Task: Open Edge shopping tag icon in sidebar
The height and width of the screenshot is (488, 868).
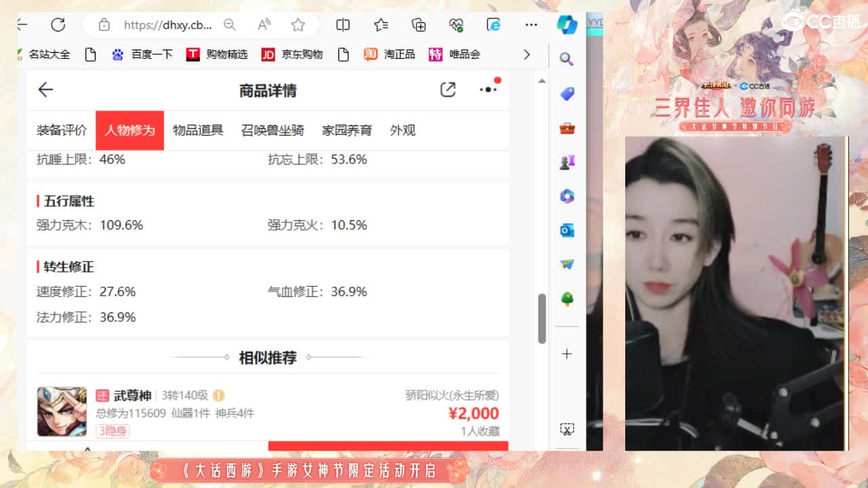Action: pos(567,94)
